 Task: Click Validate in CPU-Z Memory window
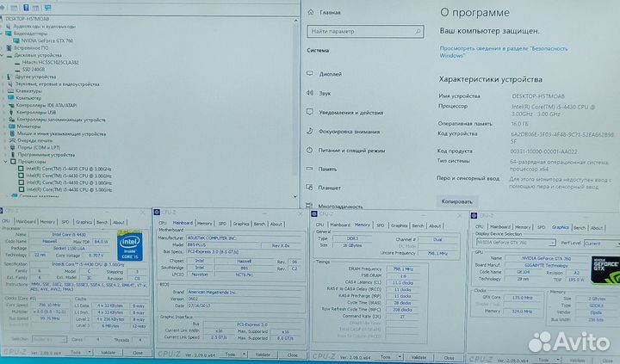click(418, 357)
